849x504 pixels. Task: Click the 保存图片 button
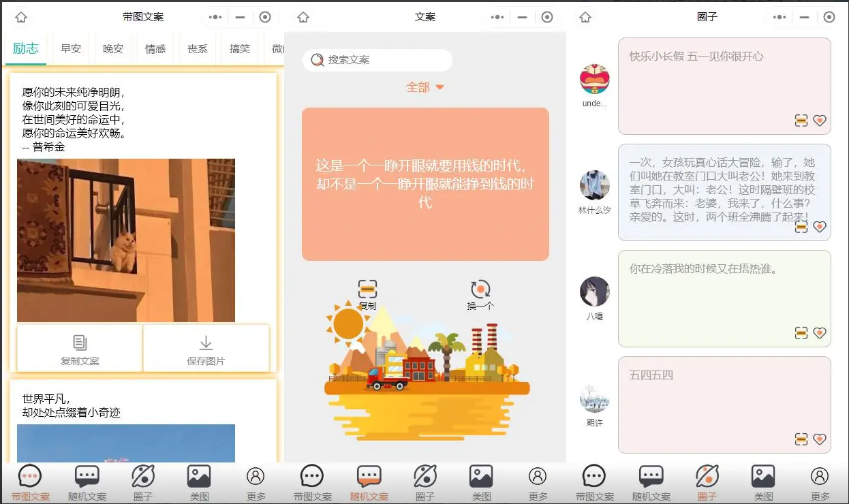click(206, 349)
